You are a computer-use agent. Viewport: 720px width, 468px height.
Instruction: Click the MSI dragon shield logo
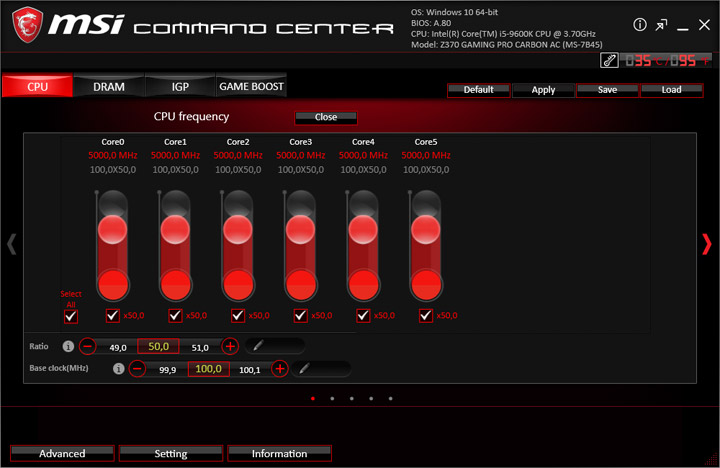27,25
